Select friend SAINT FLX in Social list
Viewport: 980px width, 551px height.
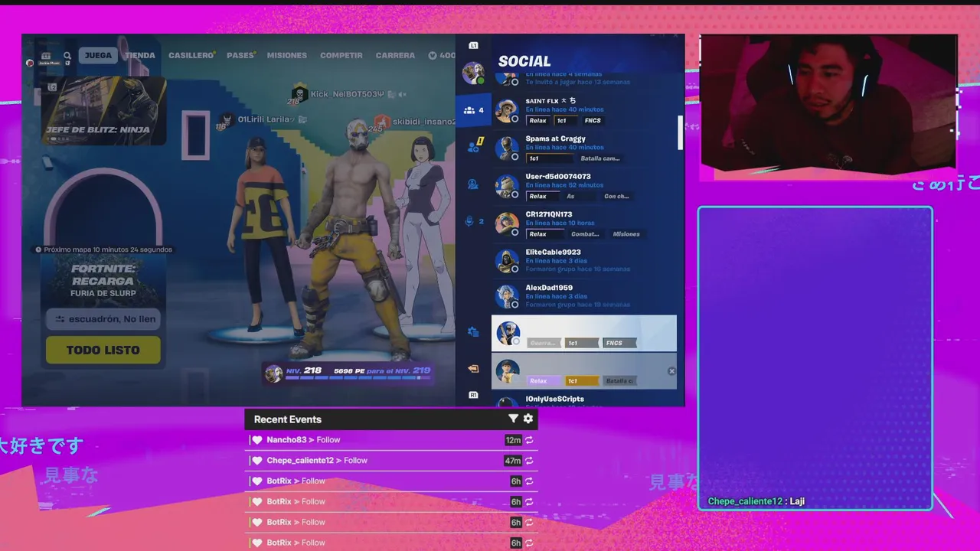(x=584, y=110)
